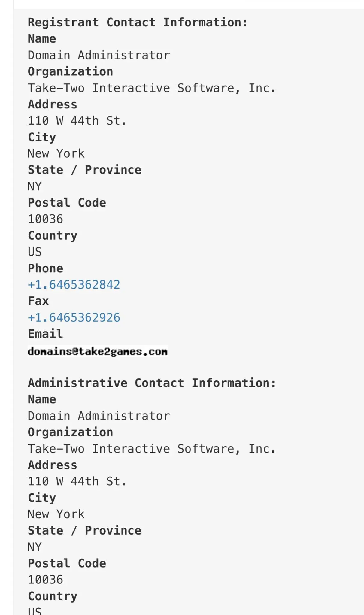The height and width of the screenshot is (615, 364).
Task: Click the administrative name Domain Administrator
Action: [x=99, y=416]
